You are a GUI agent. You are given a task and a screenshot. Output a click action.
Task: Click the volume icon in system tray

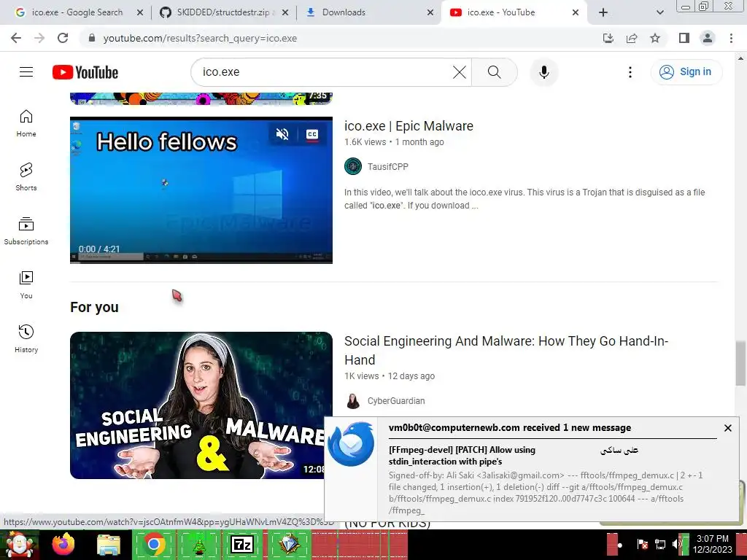tap(677, 544)
